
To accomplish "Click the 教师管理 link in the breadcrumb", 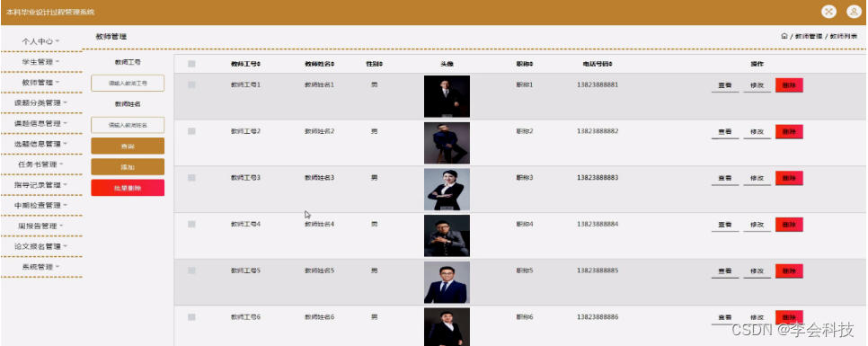I will coord(808,37).
